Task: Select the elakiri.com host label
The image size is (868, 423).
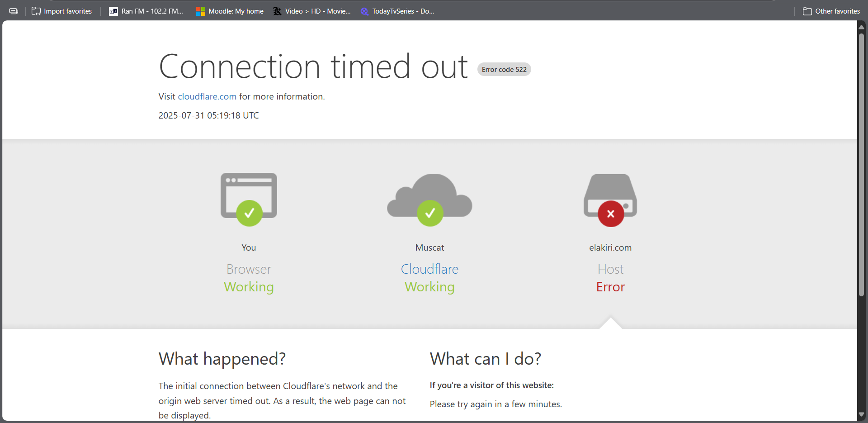Action: [610, 247]
